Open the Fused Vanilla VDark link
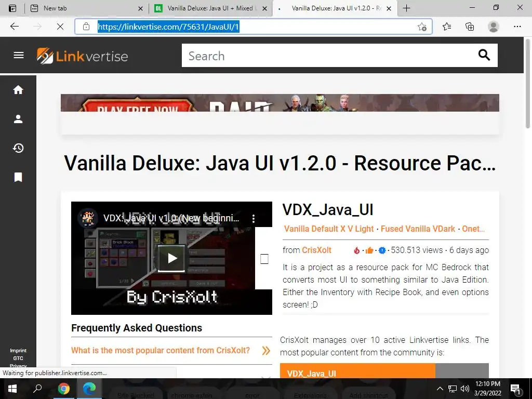Image resolution: width=532 pixels, height=399 pixels. [x=418, y=229]
